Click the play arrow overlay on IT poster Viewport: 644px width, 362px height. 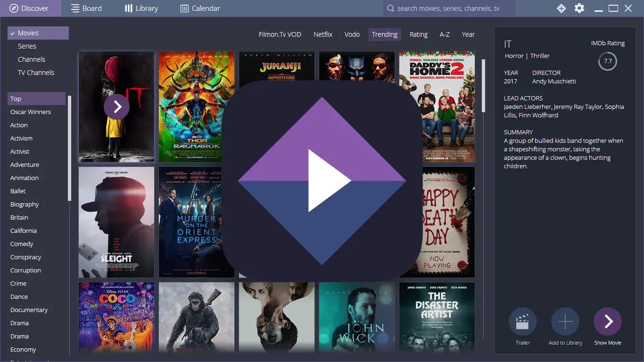click(116, 107)
